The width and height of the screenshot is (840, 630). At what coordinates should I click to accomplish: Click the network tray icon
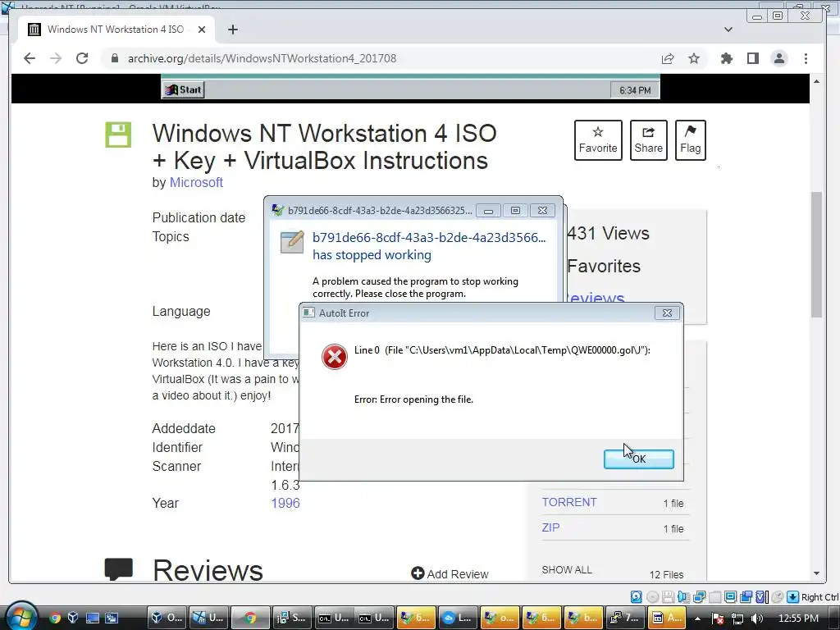pos(737,619)
